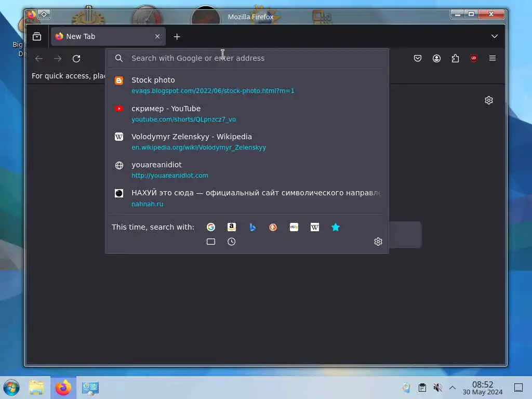The image size is (532, 399).
Task: Open the Firefox account icon
Action: click(436, 58)
